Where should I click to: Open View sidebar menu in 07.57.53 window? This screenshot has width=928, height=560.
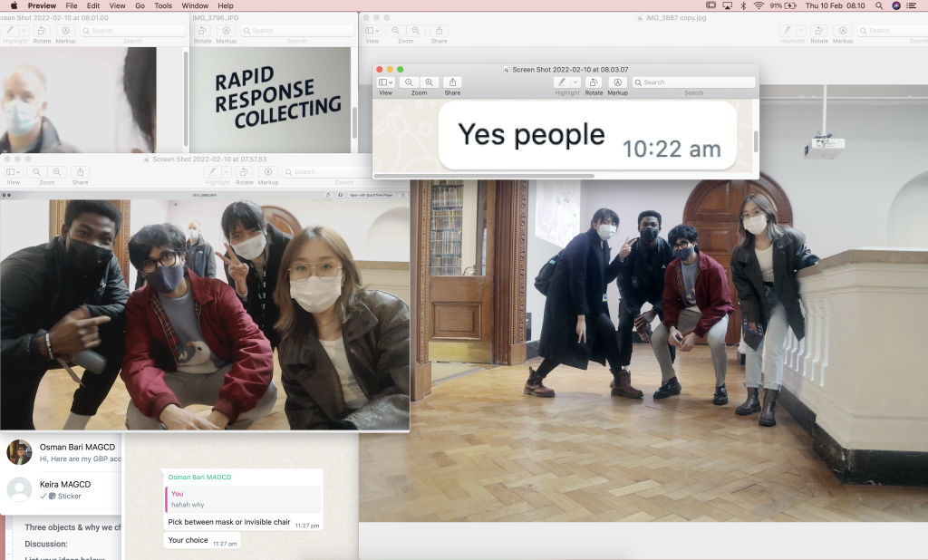click(x=13, y=171)
